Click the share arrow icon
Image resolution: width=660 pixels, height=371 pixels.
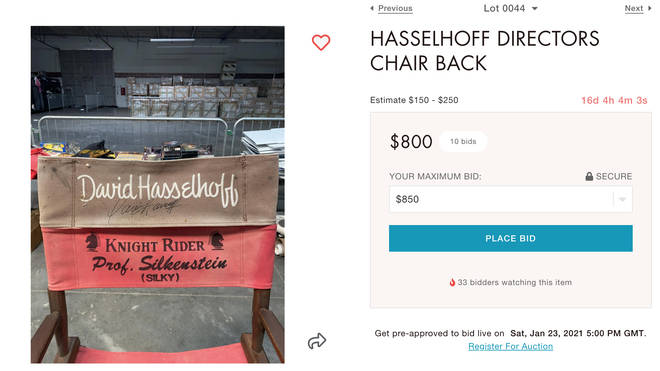tap(317, 341)
